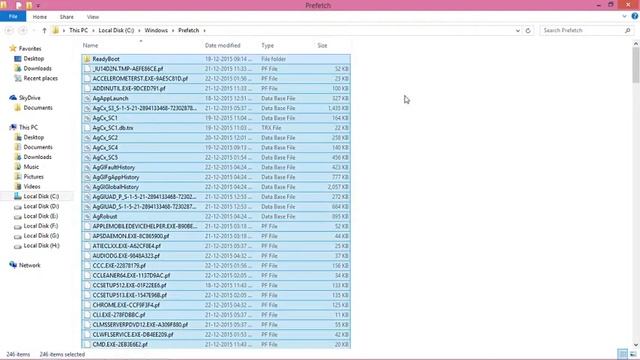Select the ACCELEROMETERST.EXE prefetch file
Image resolution: width=640 pixels, height=360 pixels.
coord(216,79)
